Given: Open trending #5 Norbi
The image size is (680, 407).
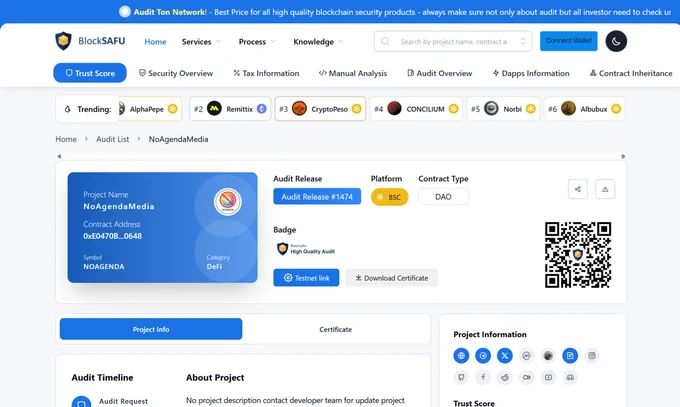Looking at the screenshot, I should click(x=503, y=109).
